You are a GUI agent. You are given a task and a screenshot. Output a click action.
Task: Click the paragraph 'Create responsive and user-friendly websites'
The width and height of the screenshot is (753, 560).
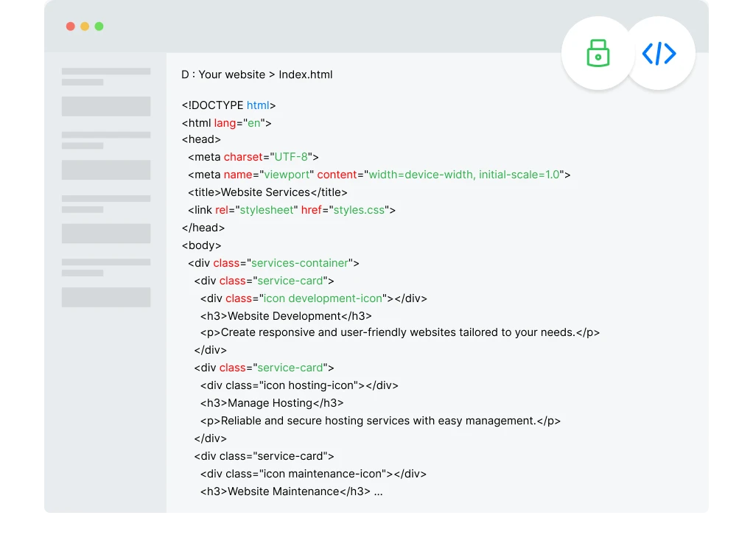click(x=400, y=332)
